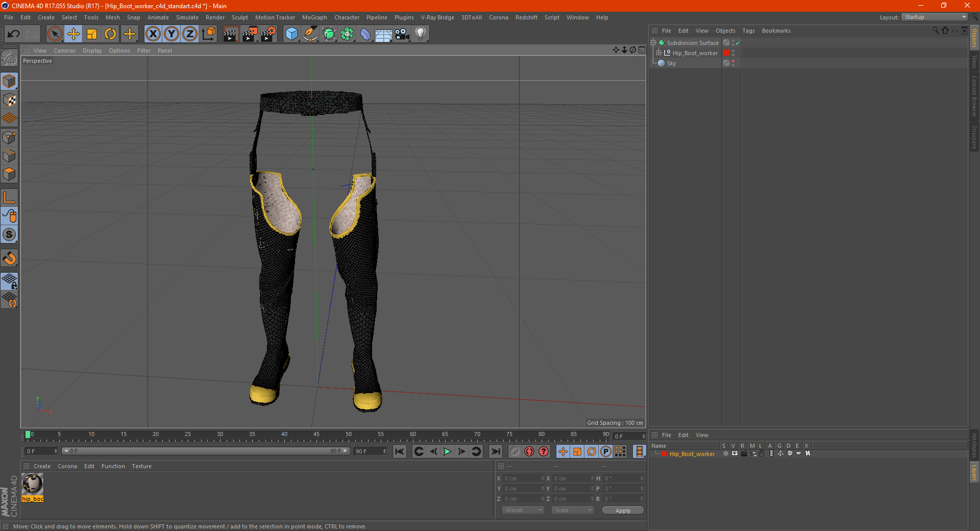Activate the Scale tool
Screen dimensions: 980x531
click(92, 34)
